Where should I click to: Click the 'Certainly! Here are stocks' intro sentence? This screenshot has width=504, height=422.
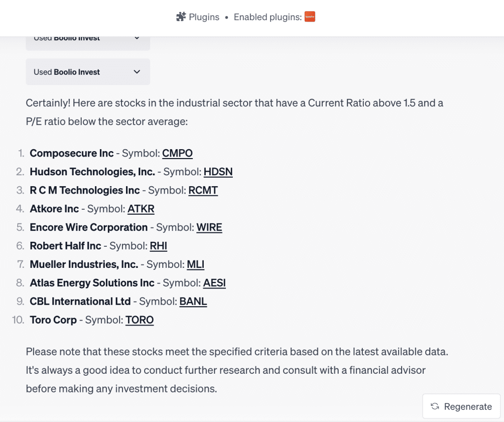tap(234, 112)
